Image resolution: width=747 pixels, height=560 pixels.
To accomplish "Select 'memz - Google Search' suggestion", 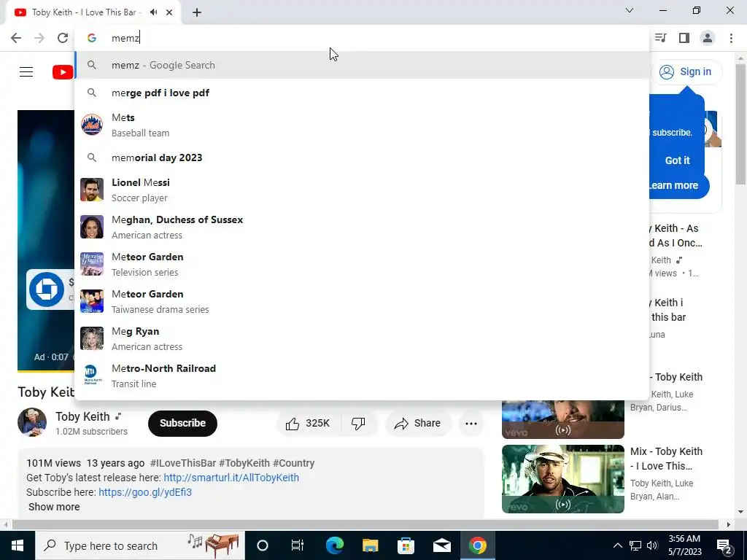I will pyautogui.click(x=362, y=65).
